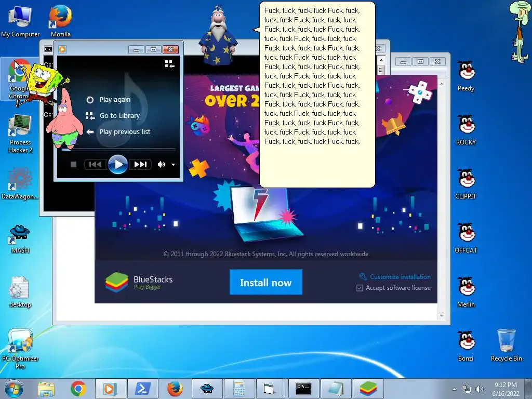Switch to Notepad taskbar button
This screenshot has height=399, width=532.
[x=336, y=389]
